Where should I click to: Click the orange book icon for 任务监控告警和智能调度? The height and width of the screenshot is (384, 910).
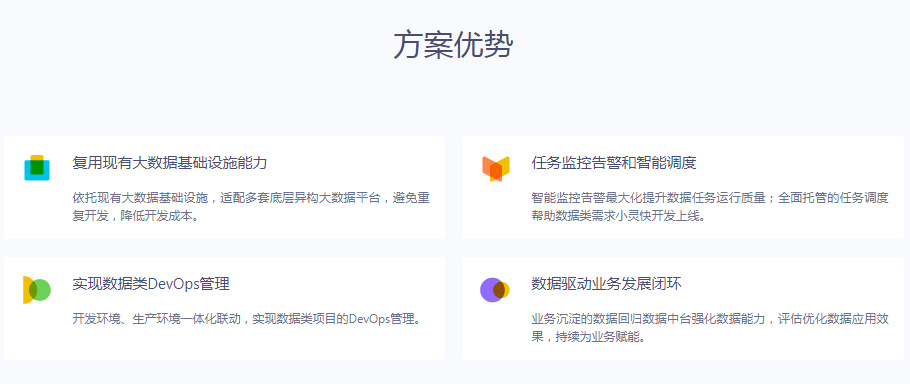[496, 169]
